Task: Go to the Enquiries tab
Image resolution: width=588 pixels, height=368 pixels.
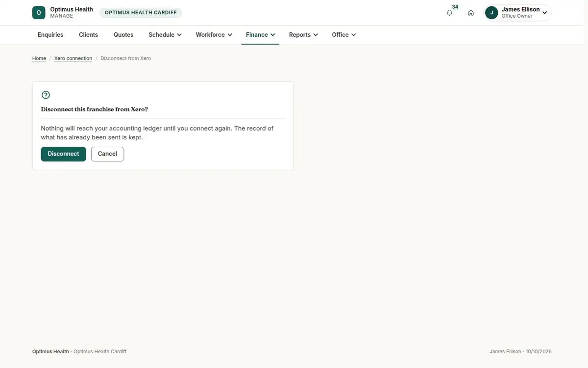Action: point(50,35)
